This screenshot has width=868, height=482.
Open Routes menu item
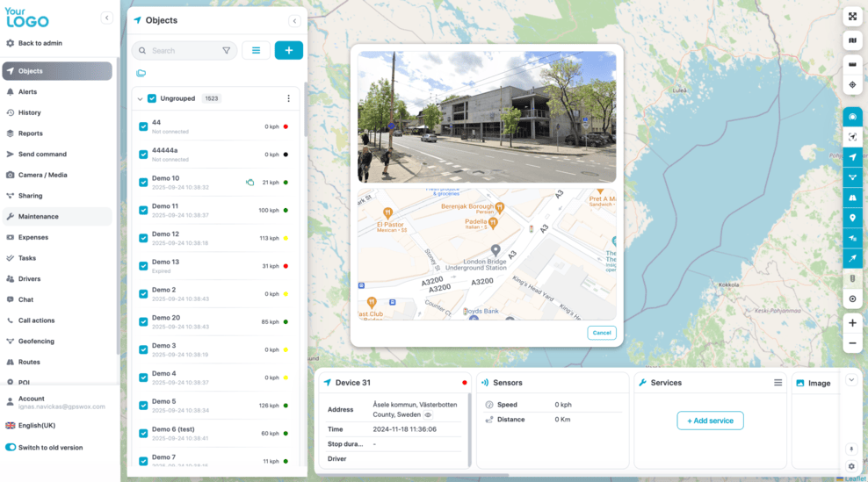click(57, 362)
